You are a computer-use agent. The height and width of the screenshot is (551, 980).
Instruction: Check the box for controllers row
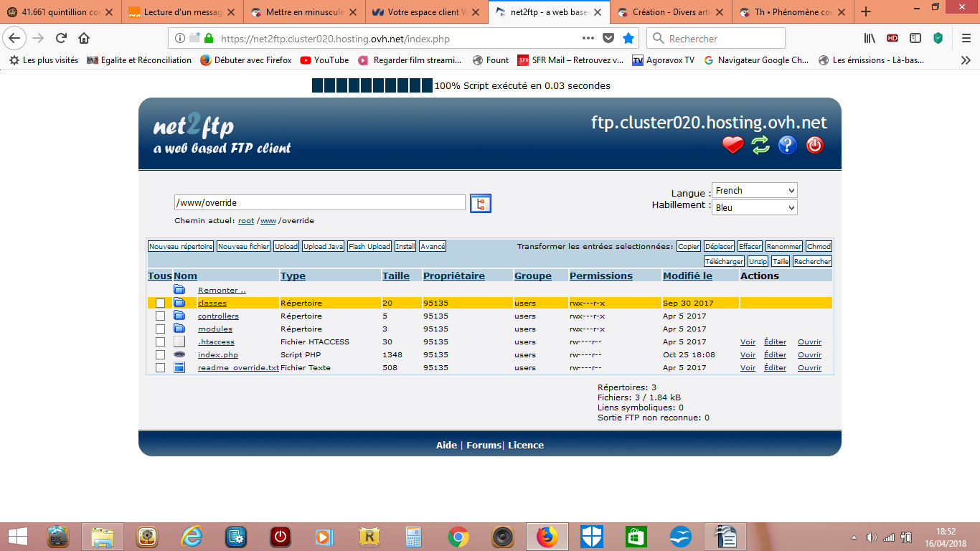pos(160,316)
